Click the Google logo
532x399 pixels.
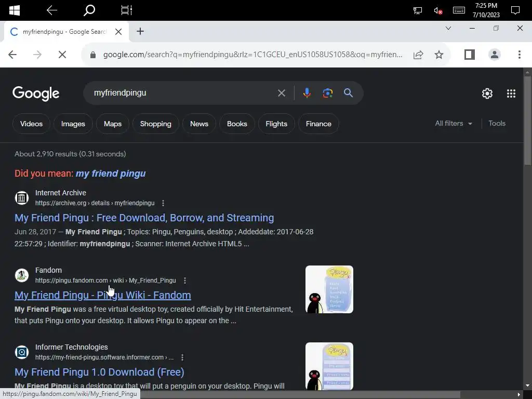pyautogui.click(x=36, y=94)
